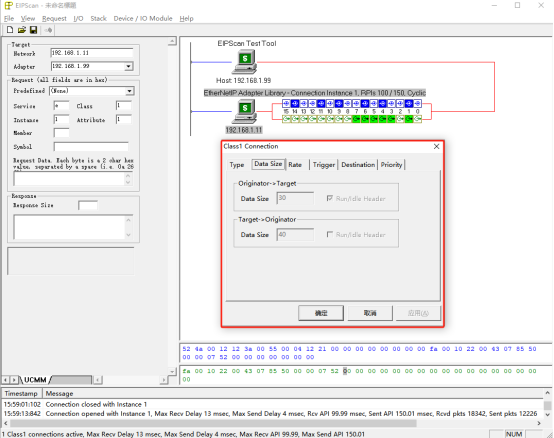Click green input bit 3 icon
This screenshot has height=438, width=554.
391,119
